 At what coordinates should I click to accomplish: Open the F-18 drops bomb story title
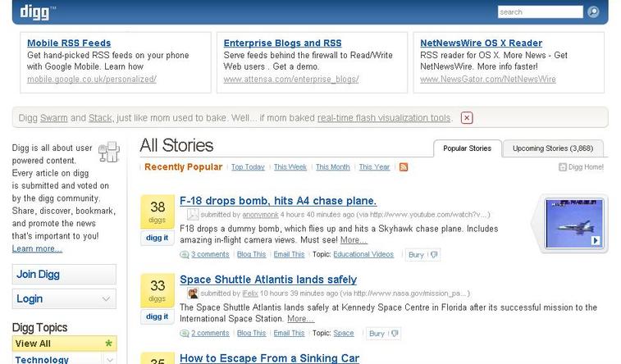(x=278, y=201)
